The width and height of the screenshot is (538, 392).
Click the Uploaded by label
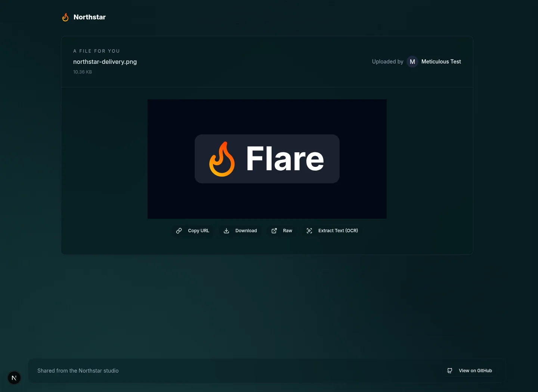coord(388,62)
